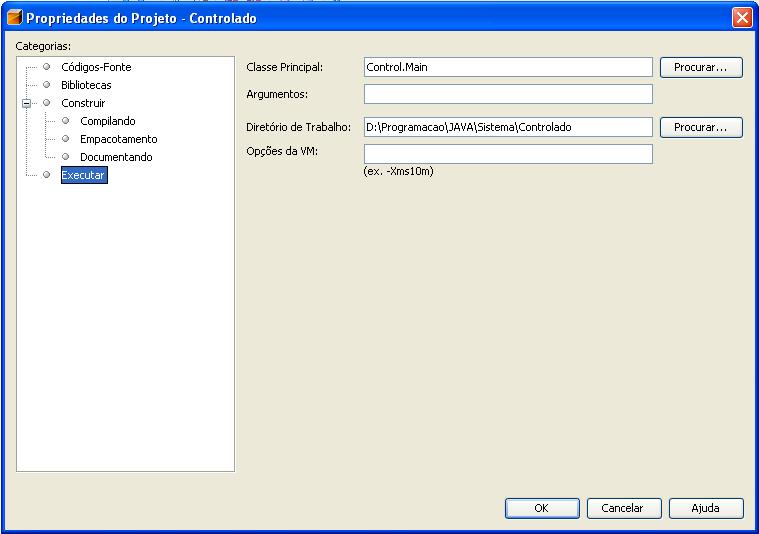Image resolution: width=759 pixels, height=534 pixels.
Task: Click the bullet icon beside Executar
Action: point(46,175)
